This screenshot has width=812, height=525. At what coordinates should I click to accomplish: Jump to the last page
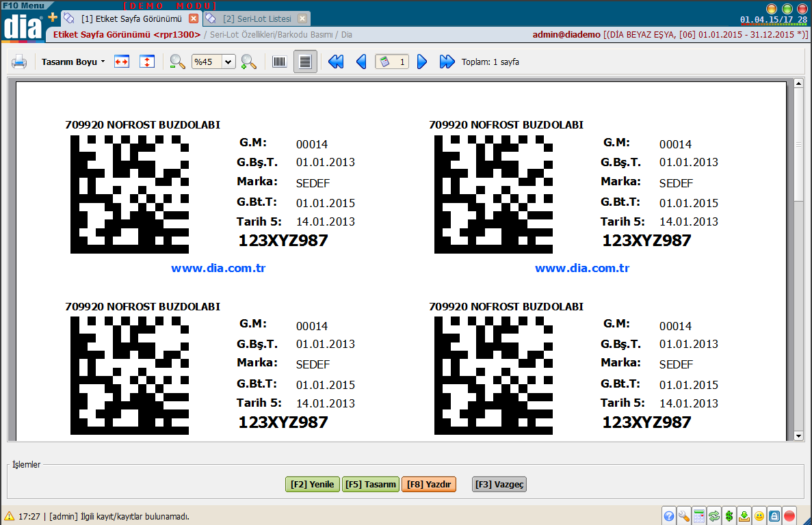tap(447, 62)
